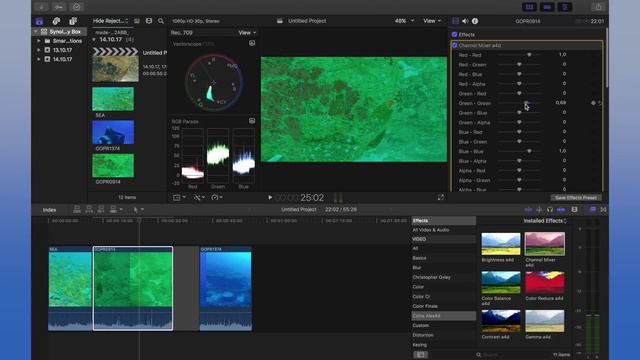The width and height of the screenshot is (640, 360).
Task: Add keyframe for Green - Green
Action: pyautogui.click(x=593, y=103)
